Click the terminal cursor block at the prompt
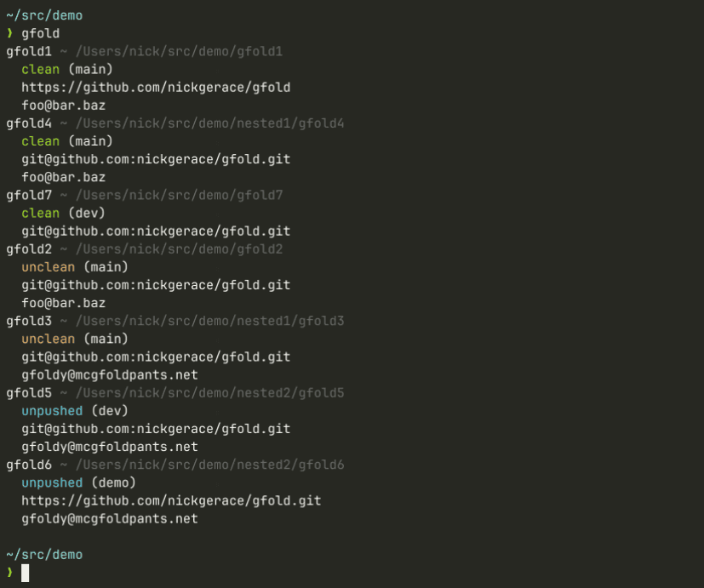The height and width of the screenshot is (588, 704). click(26, 573)
